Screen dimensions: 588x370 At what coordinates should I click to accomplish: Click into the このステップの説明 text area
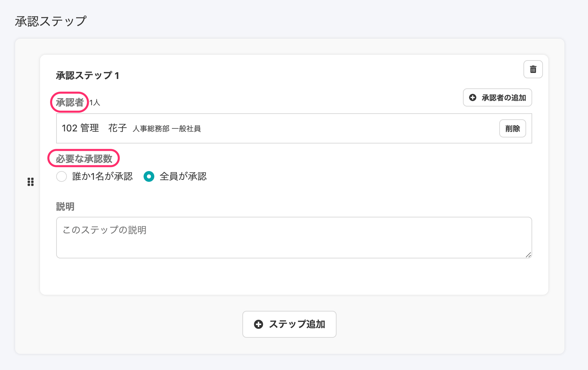coord(294,238)
